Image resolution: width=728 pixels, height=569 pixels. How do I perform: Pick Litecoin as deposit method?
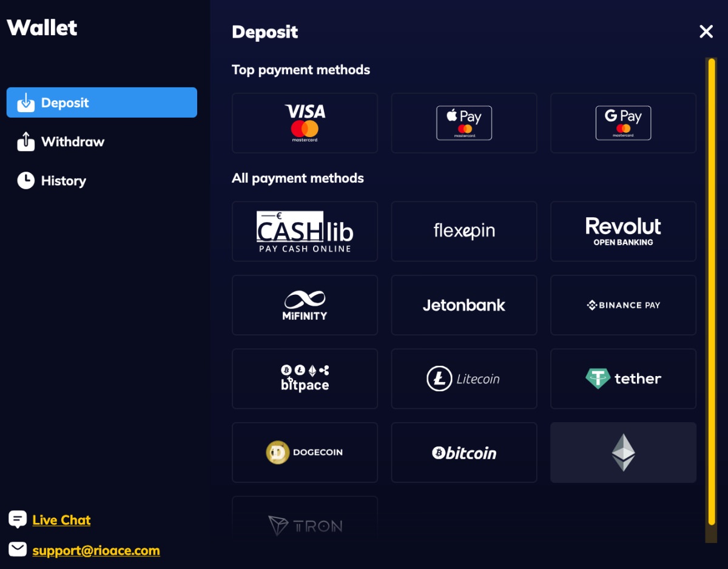(x=464, y=379)
